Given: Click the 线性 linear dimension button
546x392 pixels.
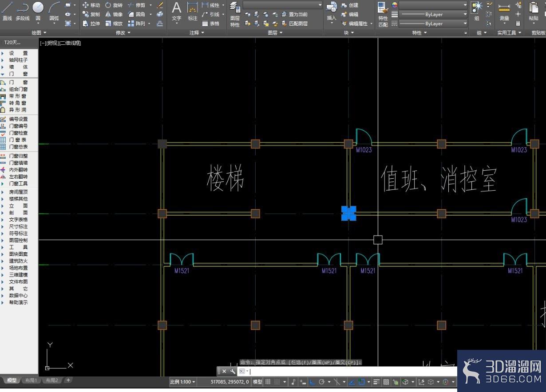Looking at the screenshot, I should 211,5.
